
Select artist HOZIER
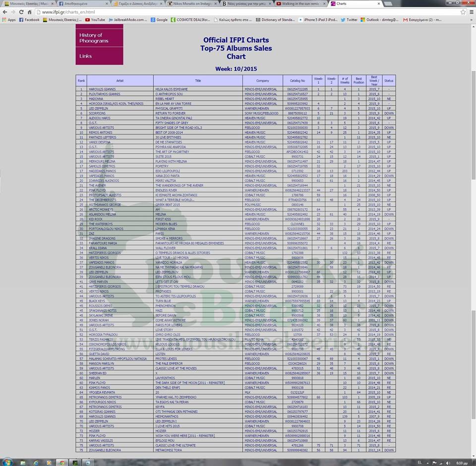(94, 431)
